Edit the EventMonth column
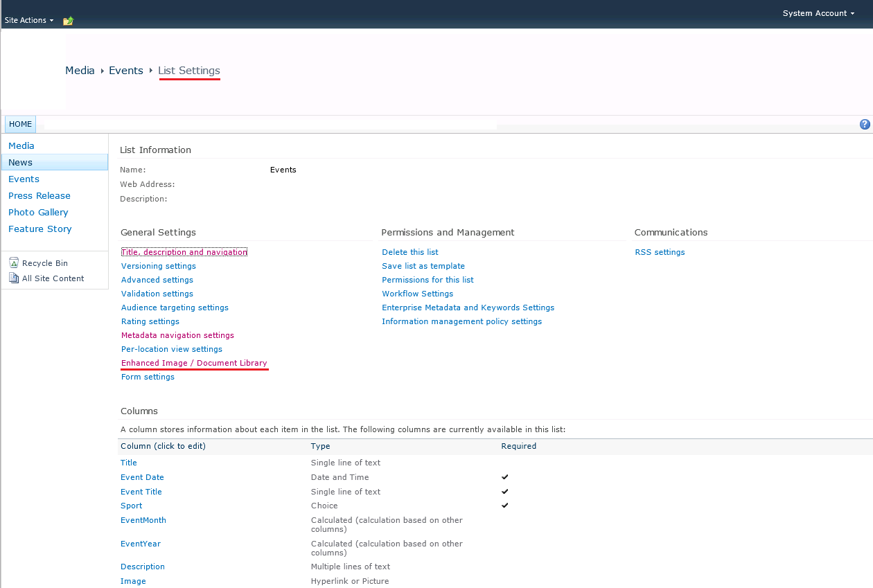The height and width of the screenshot is (588, 873). pyautogui.click(x=143, y=520)
